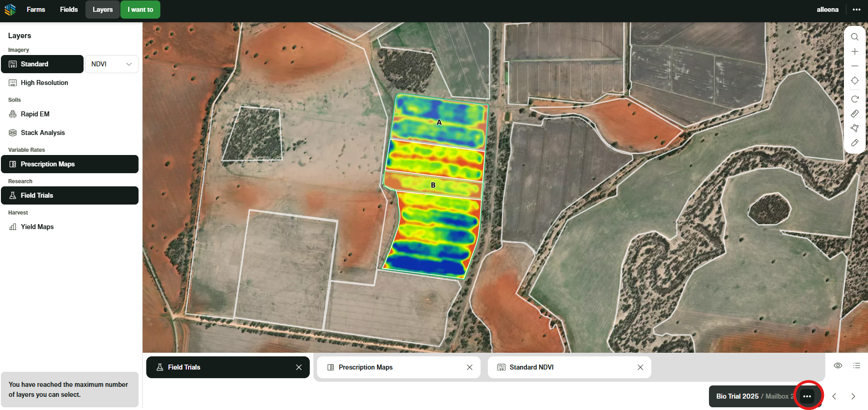The width and height of the screenshot is (868, 410).
Task: Toggle layer visibility eye icon
Action: 838,365
